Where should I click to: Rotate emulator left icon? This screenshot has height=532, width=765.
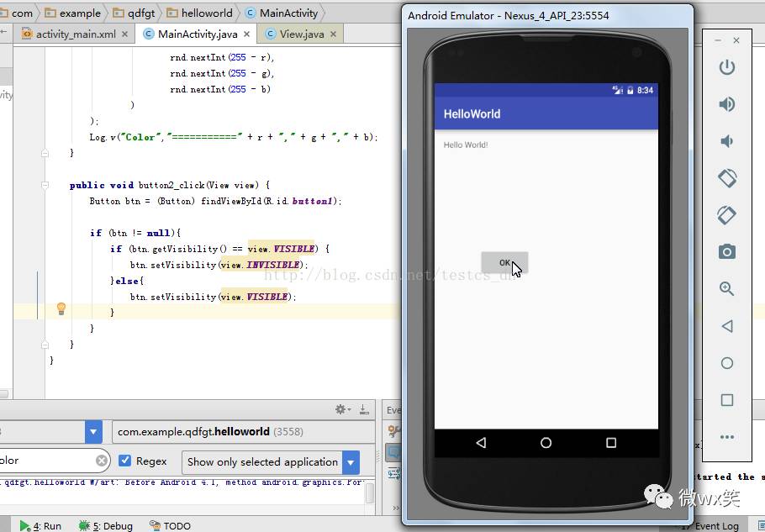727,178
